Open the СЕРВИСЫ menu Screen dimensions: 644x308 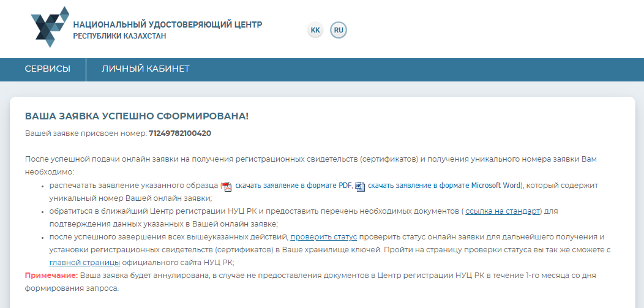point(47,69)
